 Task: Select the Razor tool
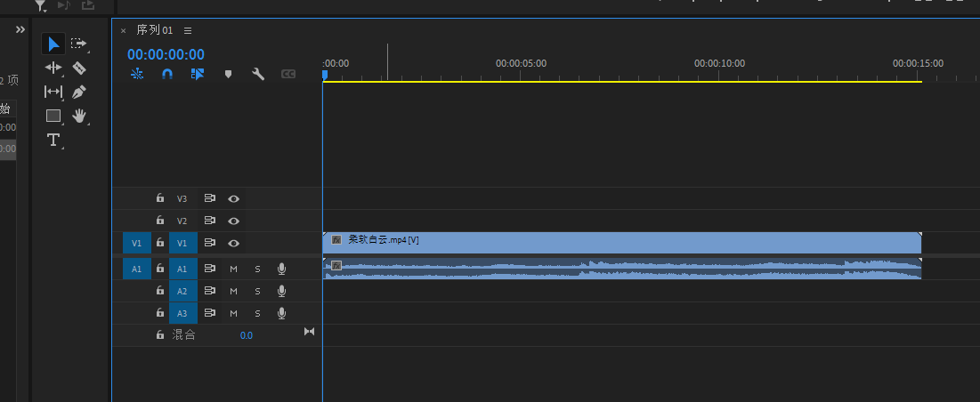[x=79, y=68]
